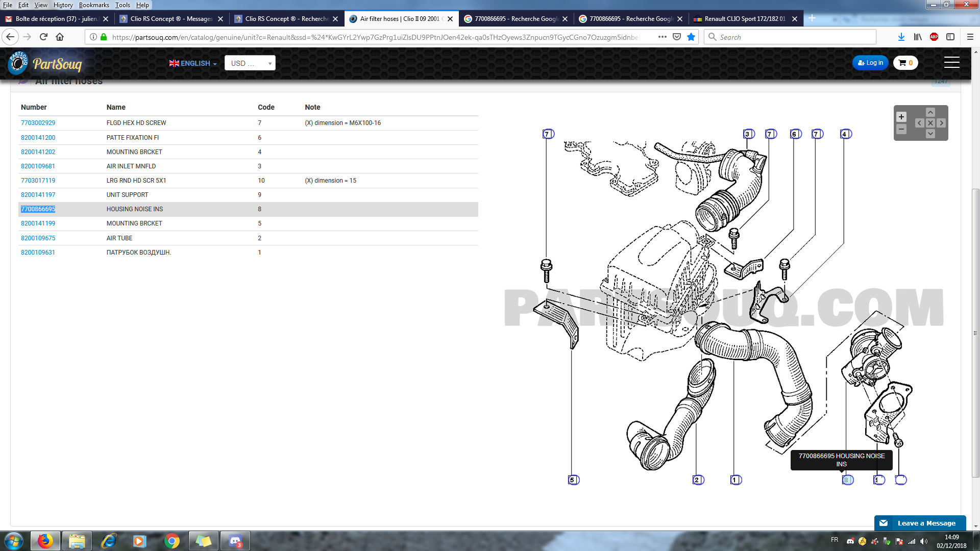Image resolution: width=980 pixels, height=551 pixels.
Task: Click Leave a Message chat button
Action: 920,523
